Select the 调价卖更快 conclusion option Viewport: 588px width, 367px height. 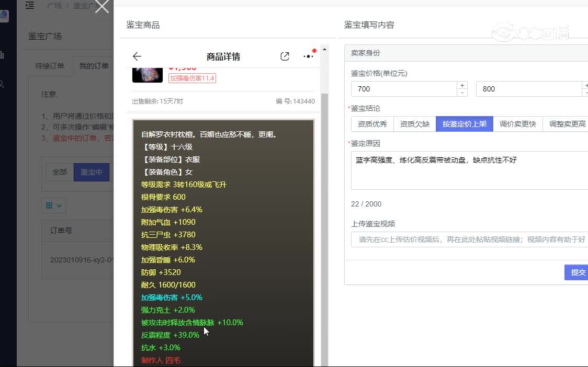pyautogui.click(x=517, y=124)
